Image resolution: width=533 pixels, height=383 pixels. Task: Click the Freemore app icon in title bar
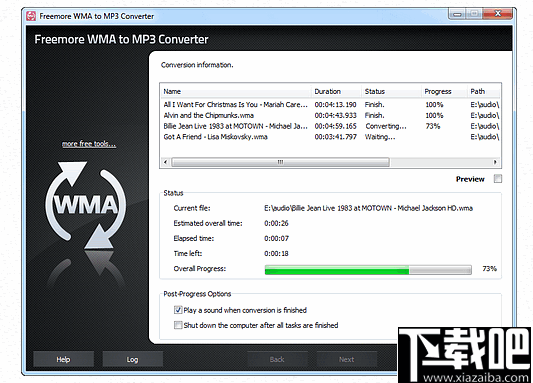31,16
